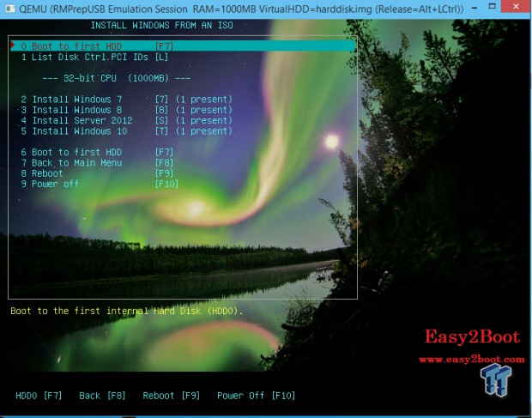Click the www.easy2boot.com address text
The image size is (532, 418).
click(x=472, y=360)
